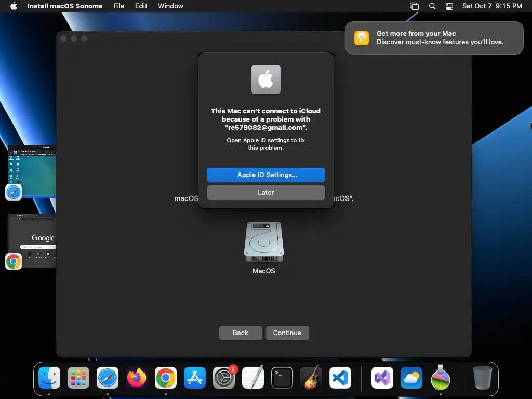Open the Install macOS Sonoma app menu

click(65, 6)
